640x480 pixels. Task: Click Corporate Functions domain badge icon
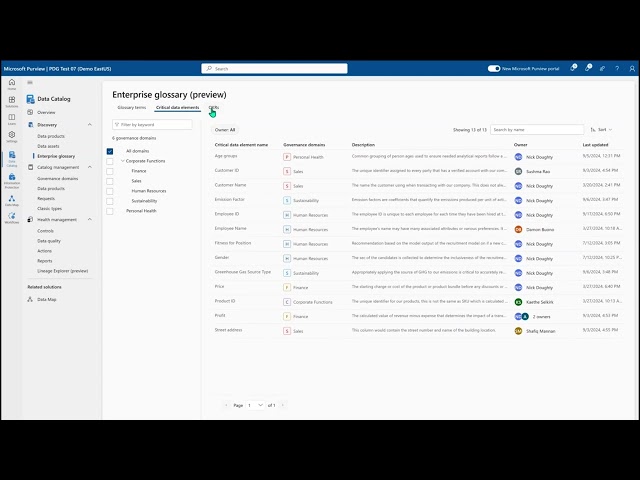click(x=287, y=302)
